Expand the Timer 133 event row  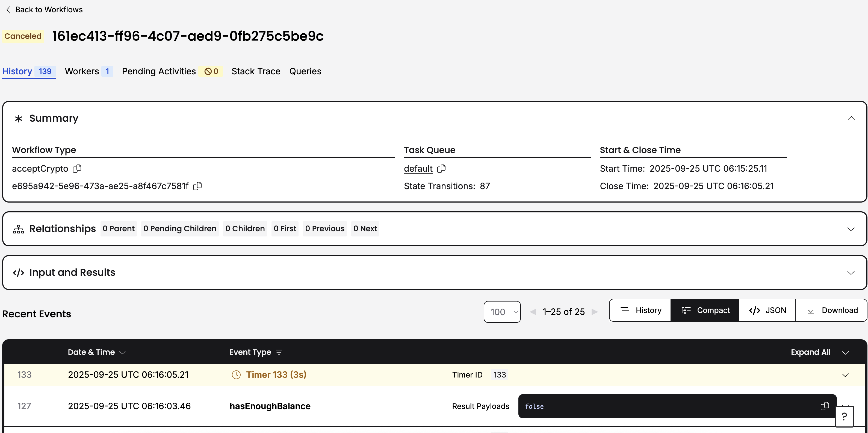pos(845,375)
